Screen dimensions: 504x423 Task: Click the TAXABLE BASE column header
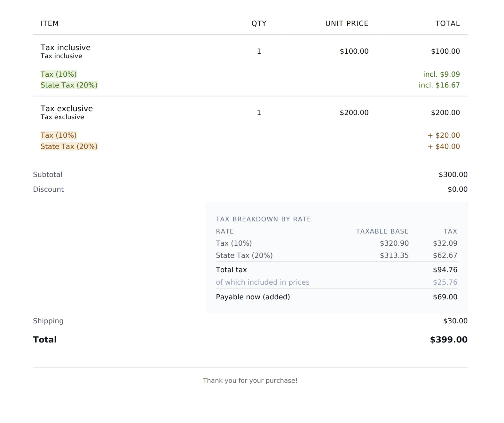[382, 231]
